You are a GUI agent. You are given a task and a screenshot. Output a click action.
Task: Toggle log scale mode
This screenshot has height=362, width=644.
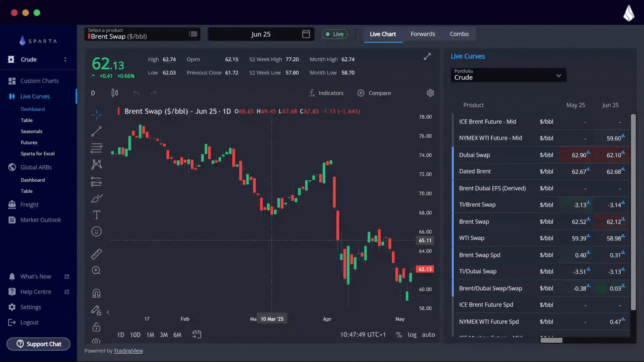tap(412, 335)
